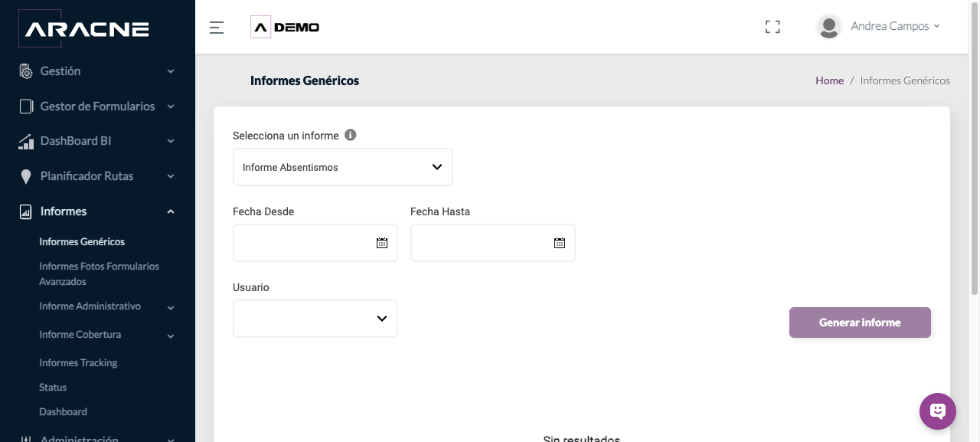This screenshot has height=442, width=980.
Task: Expand the DashBoard BI chevron
Action: pyautogui.click(x=171, y=141)
